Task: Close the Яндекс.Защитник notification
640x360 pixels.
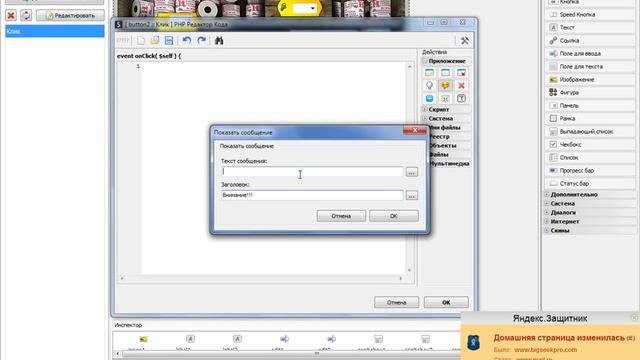Action: [634, 317]
